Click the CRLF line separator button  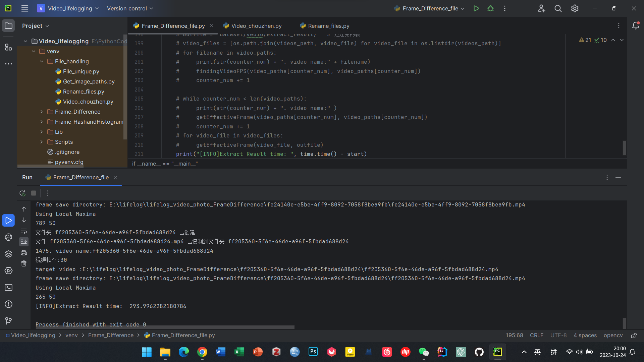tap(536, 336)
